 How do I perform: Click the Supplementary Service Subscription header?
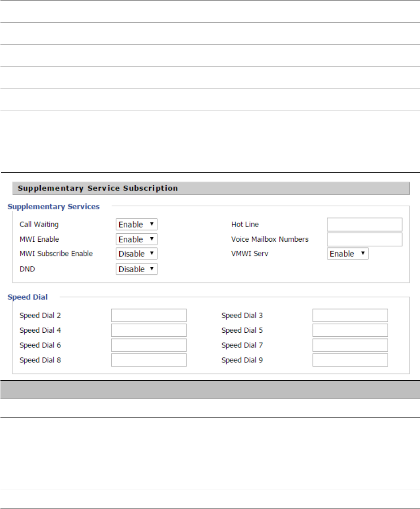98,188
